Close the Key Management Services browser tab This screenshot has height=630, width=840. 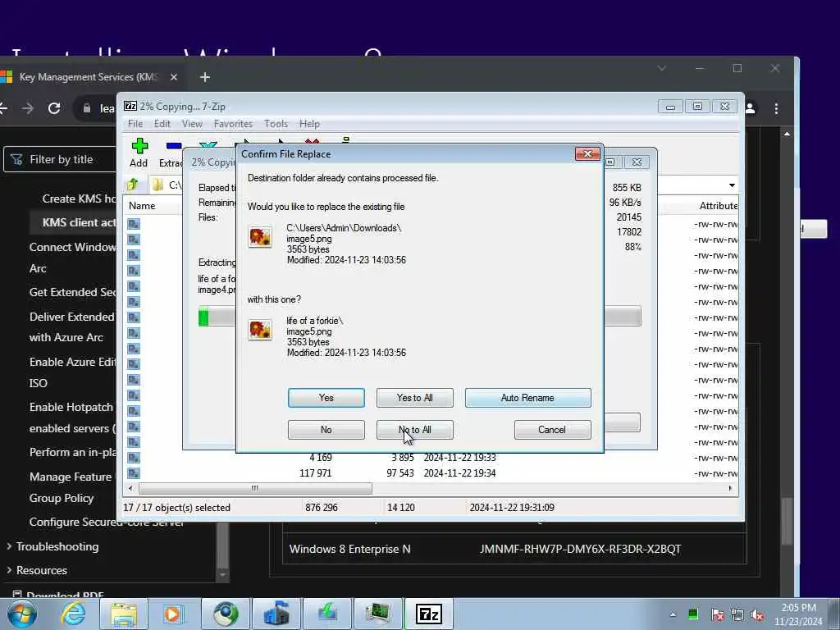(x=174, y=77)
